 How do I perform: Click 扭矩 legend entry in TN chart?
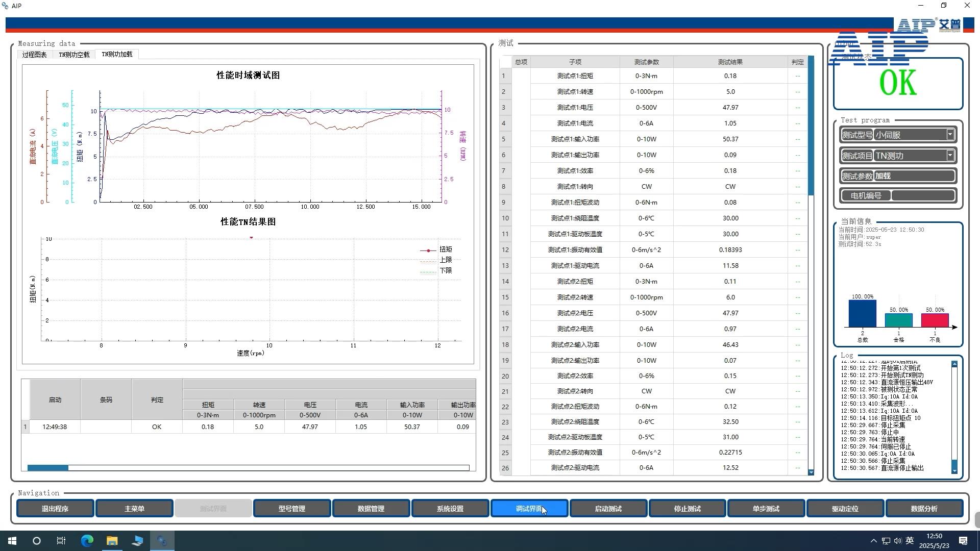click(x=436, y=249)
